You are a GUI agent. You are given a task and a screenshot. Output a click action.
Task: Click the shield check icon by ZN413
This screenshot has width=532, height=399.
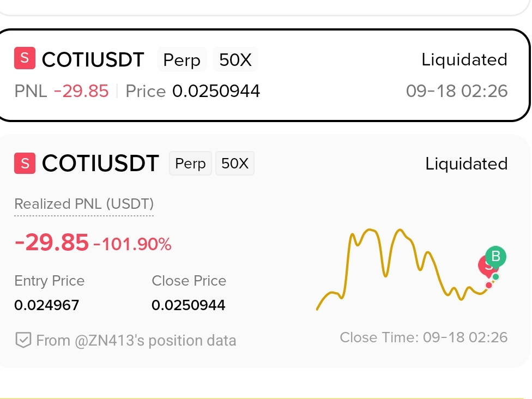[x=23, y=340]
